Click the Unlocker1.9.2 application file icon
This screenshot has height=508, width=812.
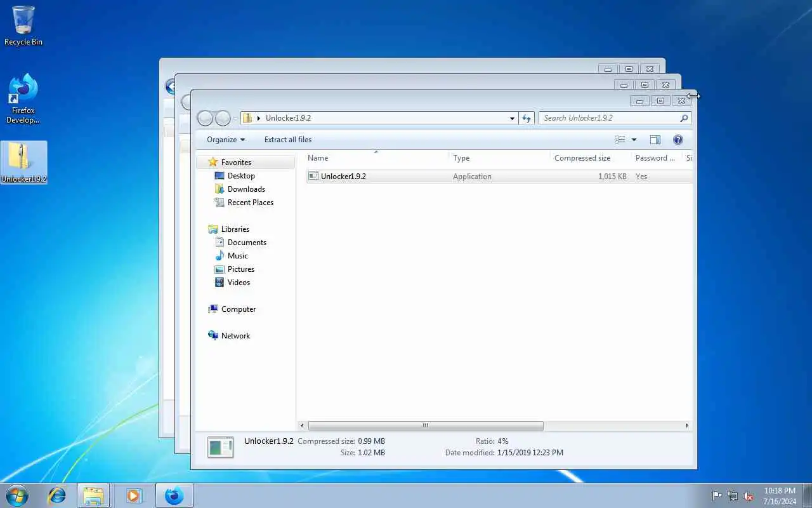pyautogui.click(x=313, y=177)
